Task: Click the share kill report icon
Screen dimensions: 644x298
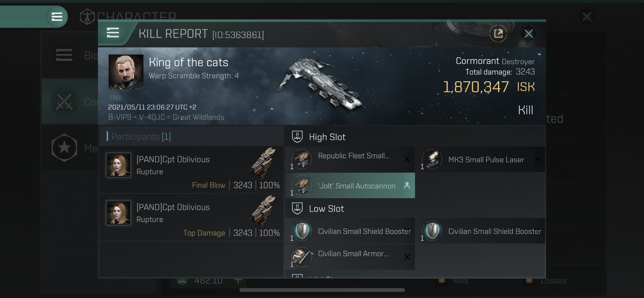Action: pyautogui.click(x=498, y=34)
